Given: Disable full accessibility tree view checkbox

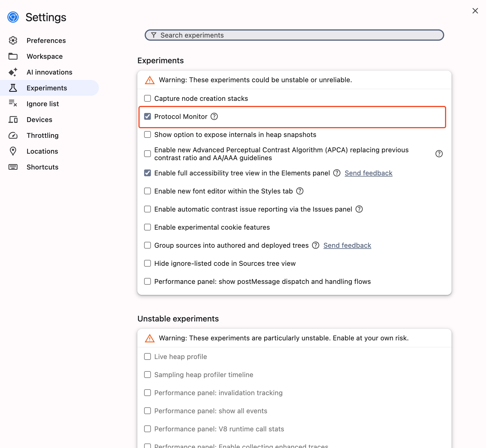Looking at the screenshot, I should coord(147,173).
